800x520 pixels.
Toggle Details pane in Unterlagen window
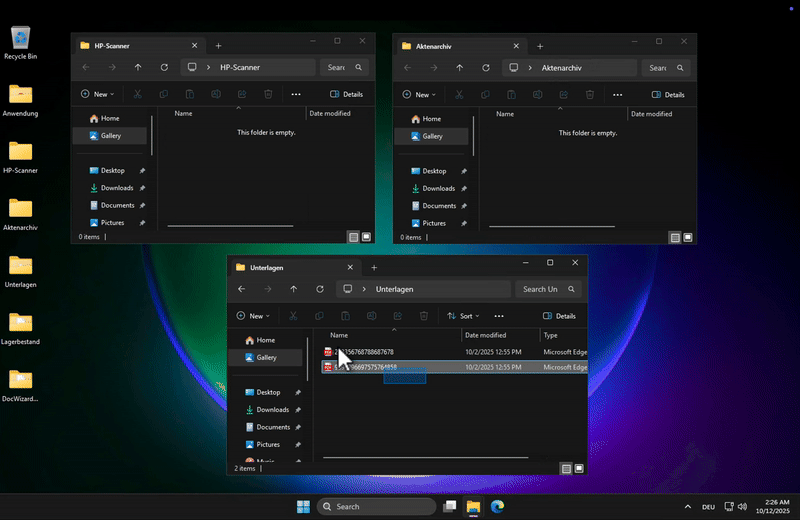point(559,316)
